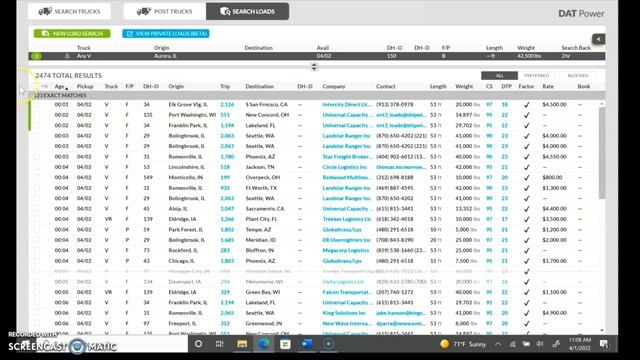Expand all rows icon left of Age header
Screen dimensions: 640x360
point(44,87)
